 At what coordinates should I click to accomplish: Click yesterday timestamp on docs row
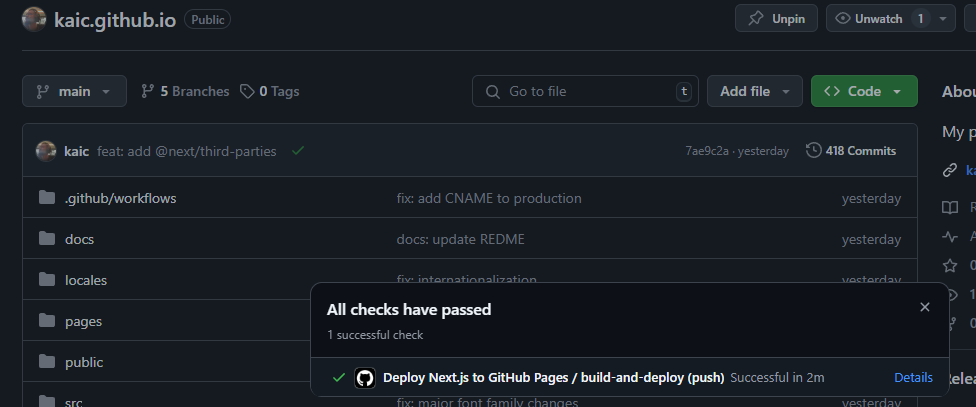(x=871, y=240)
